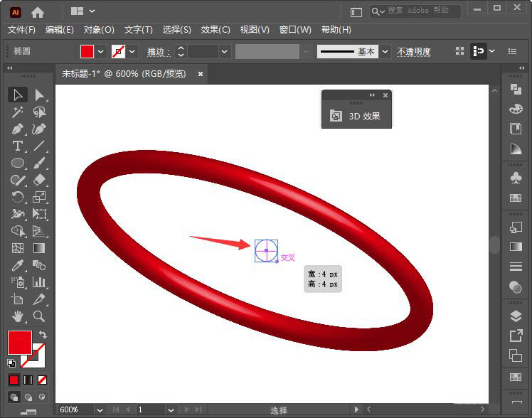Swap fill and stroke colors

tap(42, 335)
